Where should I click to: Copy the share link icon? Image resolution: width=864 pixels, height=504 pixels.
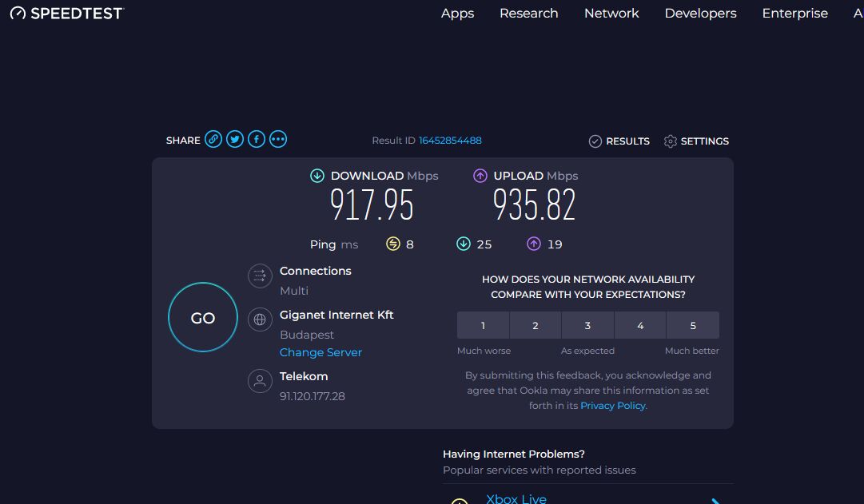(213, 139)
